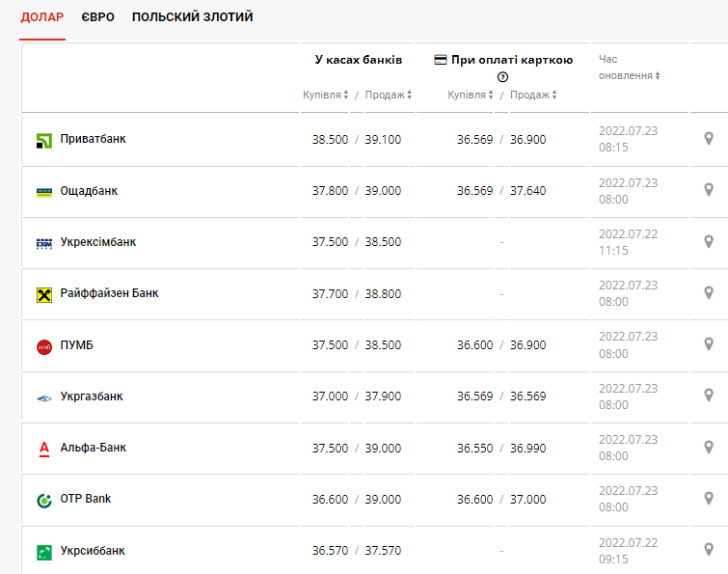Open the Укрексімбанк bank link

98,242
